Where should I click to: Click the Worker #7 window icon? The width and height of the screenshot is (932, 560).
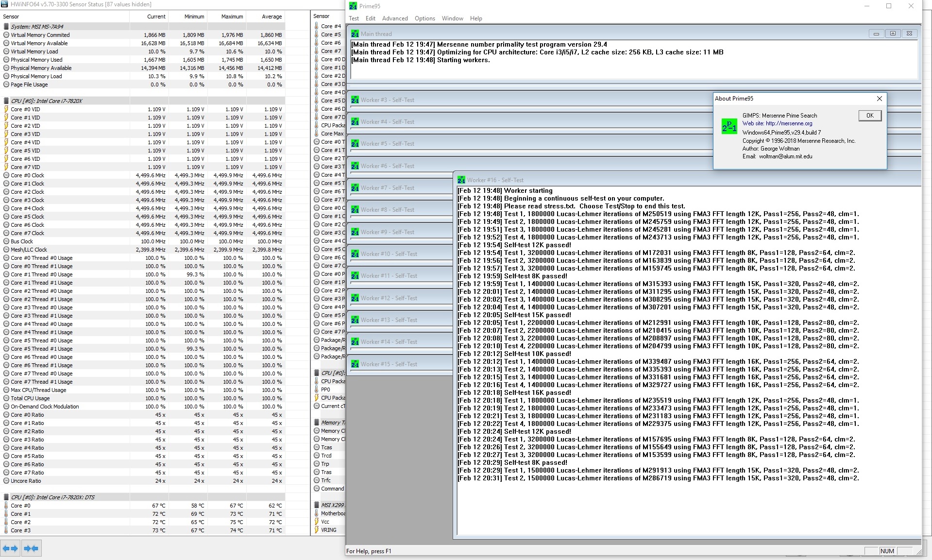(355, 188)
